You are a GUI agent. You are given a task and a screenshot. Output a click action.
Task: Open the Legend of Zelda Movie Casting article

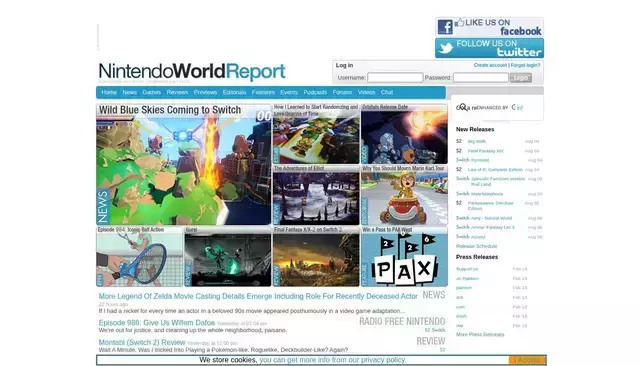point(258,296)
